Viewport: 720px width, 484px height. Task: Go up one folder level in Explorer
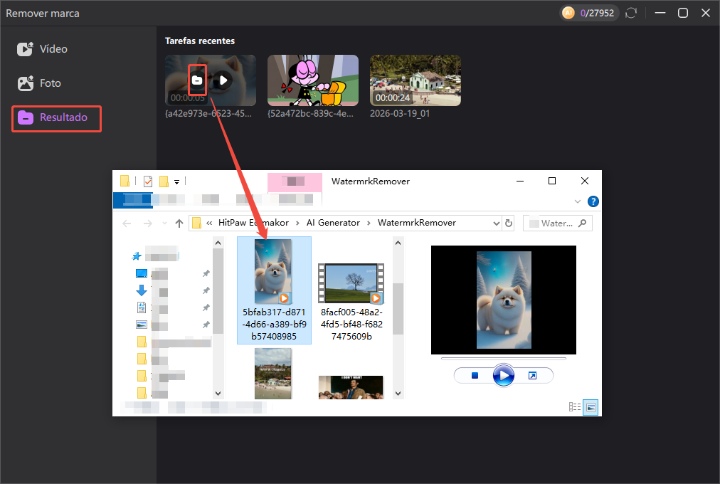(x=179, y=223)
